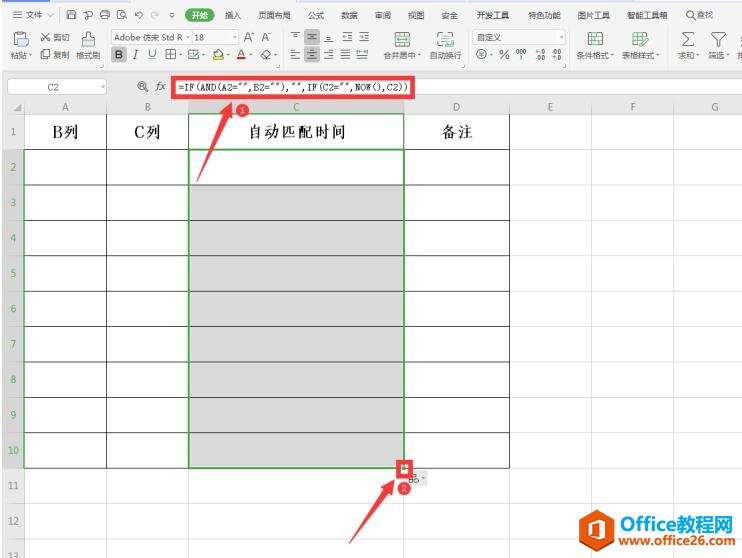This screenshot has height=558, width=742.
Task: Apply the red font color A
Action: (x=241, y=55)
